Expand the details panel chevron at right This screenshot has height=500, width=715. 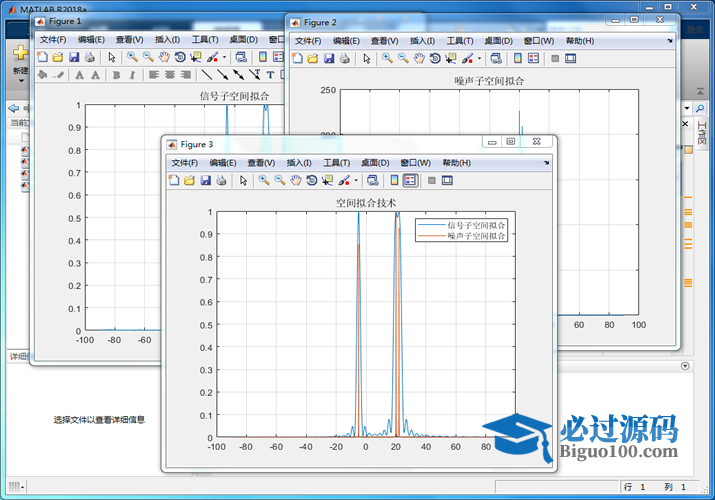[x=685, y=366]
